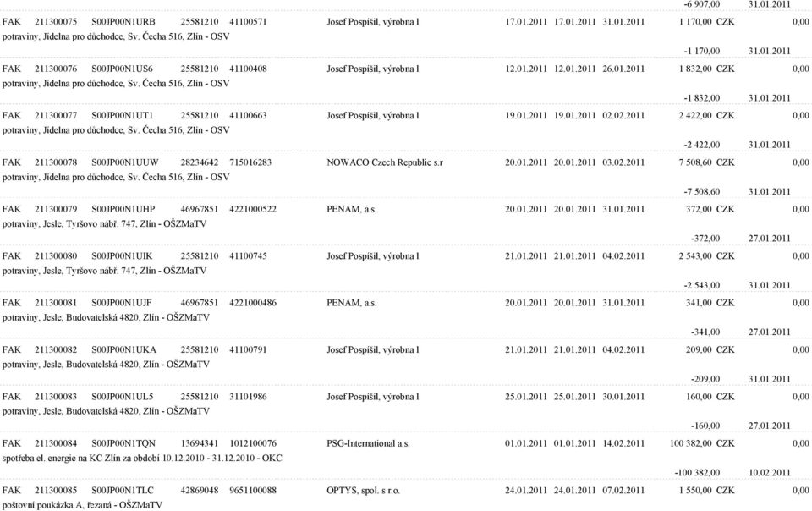Image resolution: width=812 pixels, height=511 pixels.
Task: Click payment date 10.02.2011
Action: pyautogui.click(x=770, y=472)
